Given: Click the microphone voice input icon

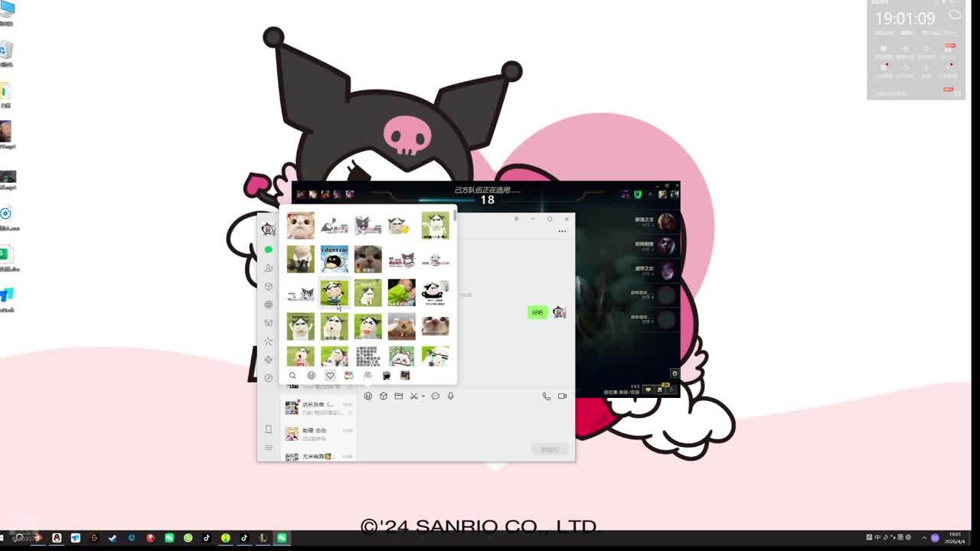Looking at the screenshot, I should click(451, 396).
